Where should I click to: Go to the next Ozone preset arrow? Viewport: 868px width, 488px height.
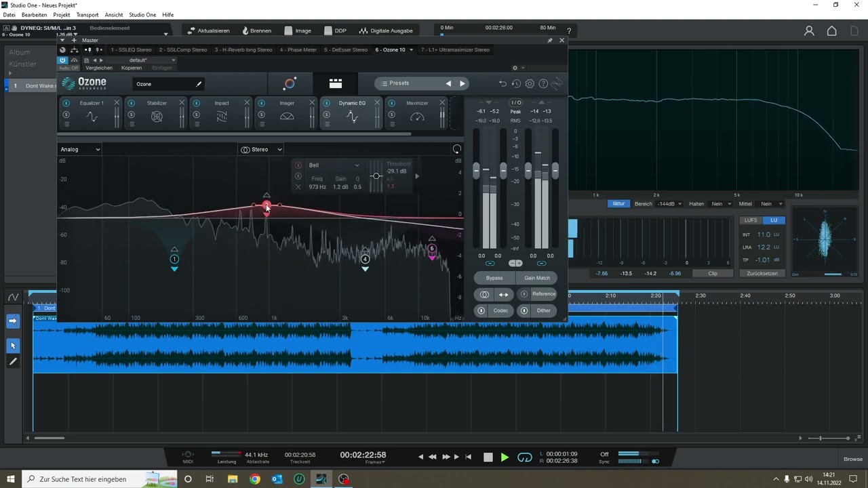pos(462,83)
